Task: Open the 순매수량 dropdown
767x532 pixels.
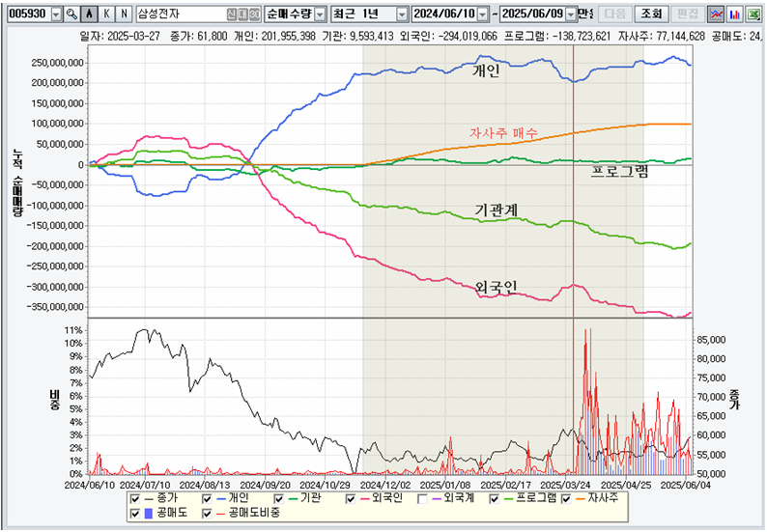Action: click(x=321, y=14)
